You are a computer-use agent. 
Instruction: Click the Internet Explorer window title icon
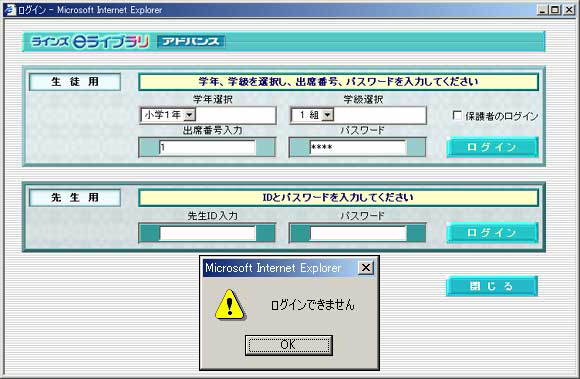[10, 10]
